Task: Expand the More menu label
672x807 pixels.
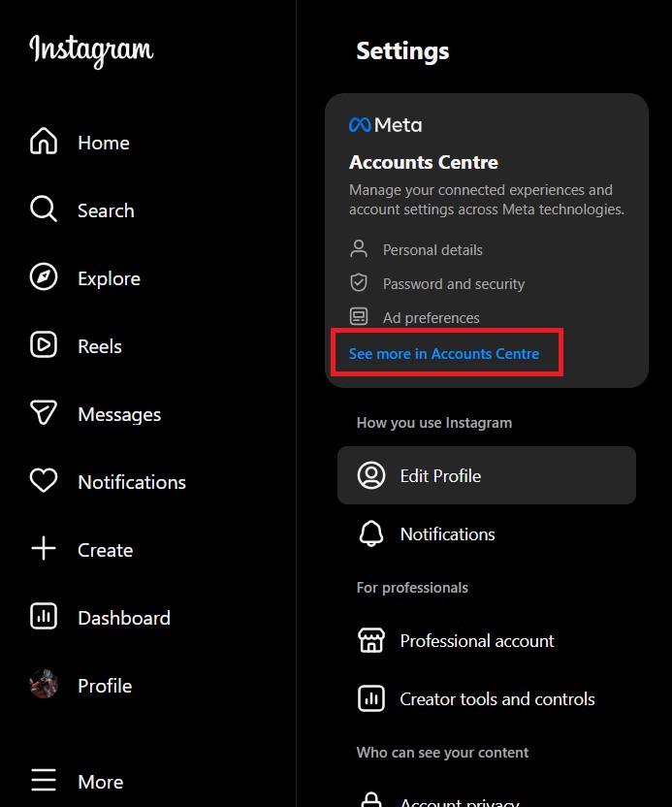Action: tap(100, 782)
